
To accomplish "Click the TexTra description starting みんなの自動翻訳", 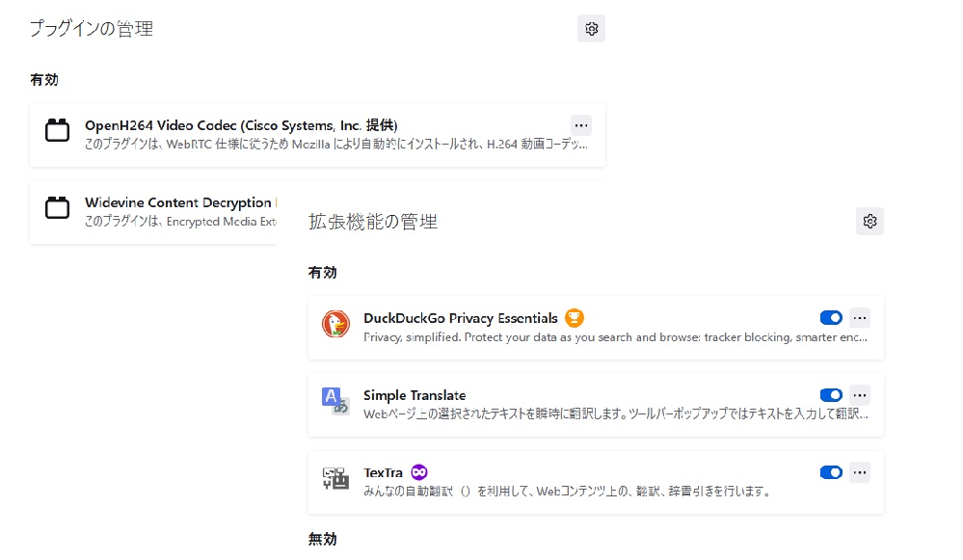I will [x=568, y=492].
